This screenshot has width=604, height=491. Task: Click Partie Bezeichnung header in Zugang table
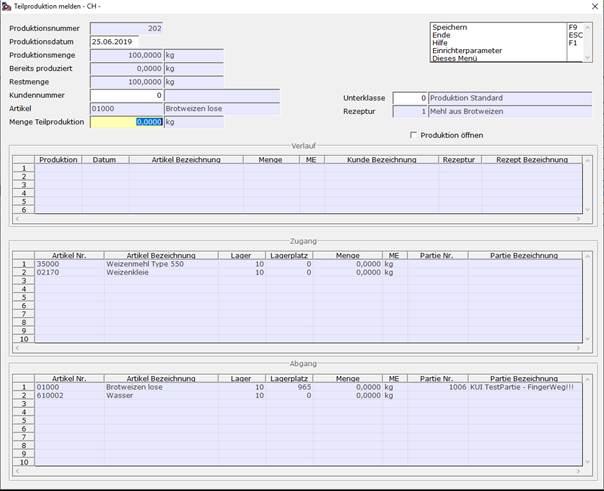pos(525,255)
